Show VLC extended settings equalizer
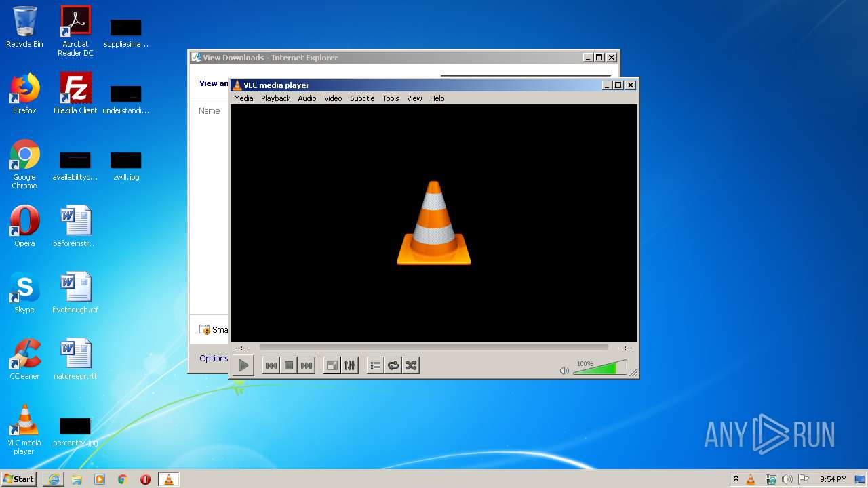 click(x=349, y=365)
